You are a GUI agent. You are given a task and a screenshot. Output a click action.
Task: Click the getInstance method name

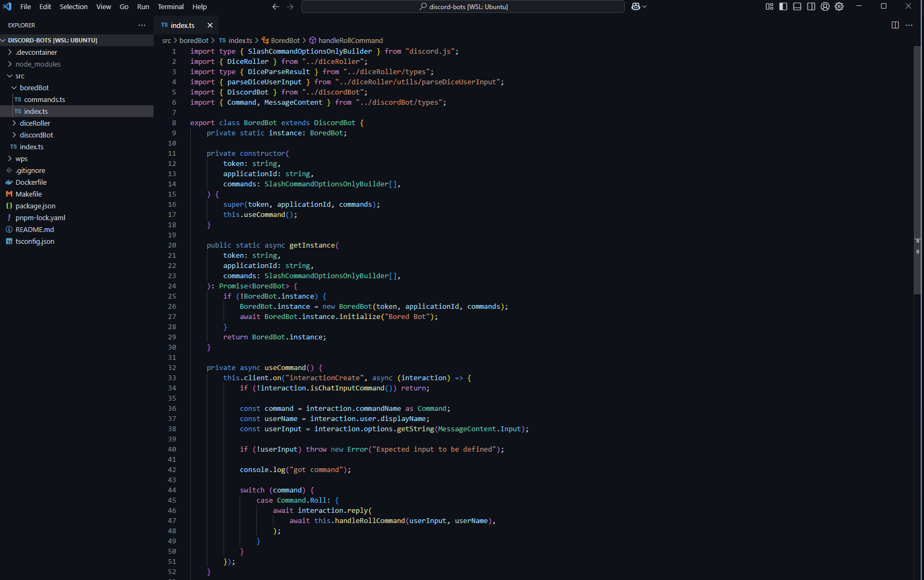pyautogui.click(x=312, y=245)
